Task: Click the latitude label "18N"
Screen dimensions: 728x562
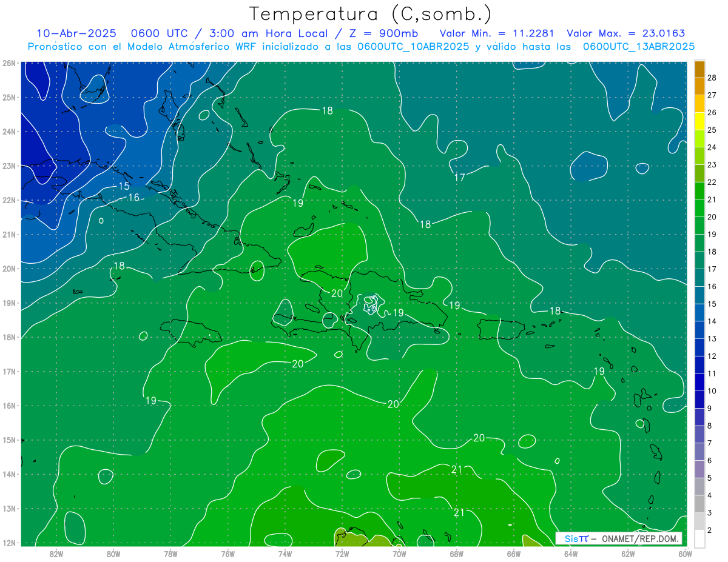Action: 8,337
